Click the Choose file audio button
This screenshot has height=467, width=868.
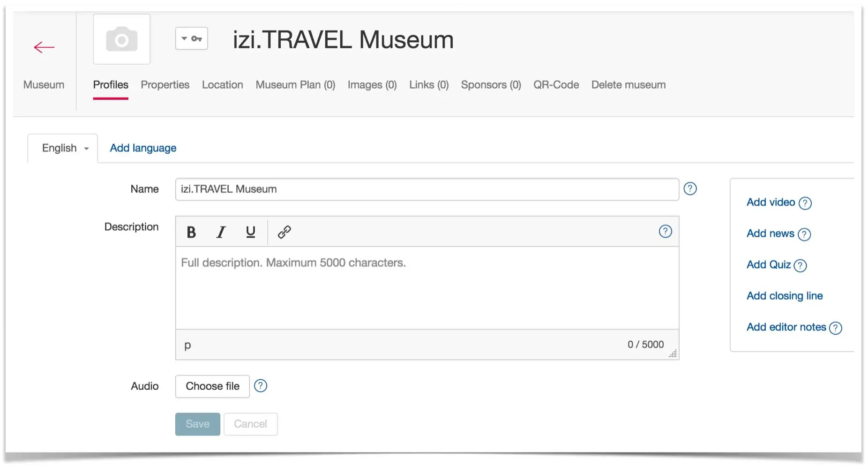tap(212, 386)
